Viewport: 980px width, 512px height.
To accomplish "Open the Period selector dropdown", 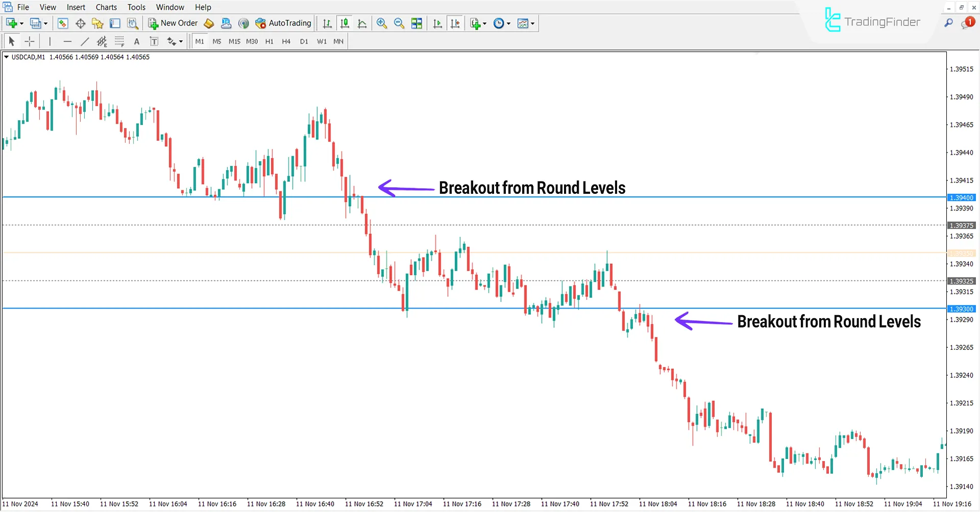I will 502,23.
